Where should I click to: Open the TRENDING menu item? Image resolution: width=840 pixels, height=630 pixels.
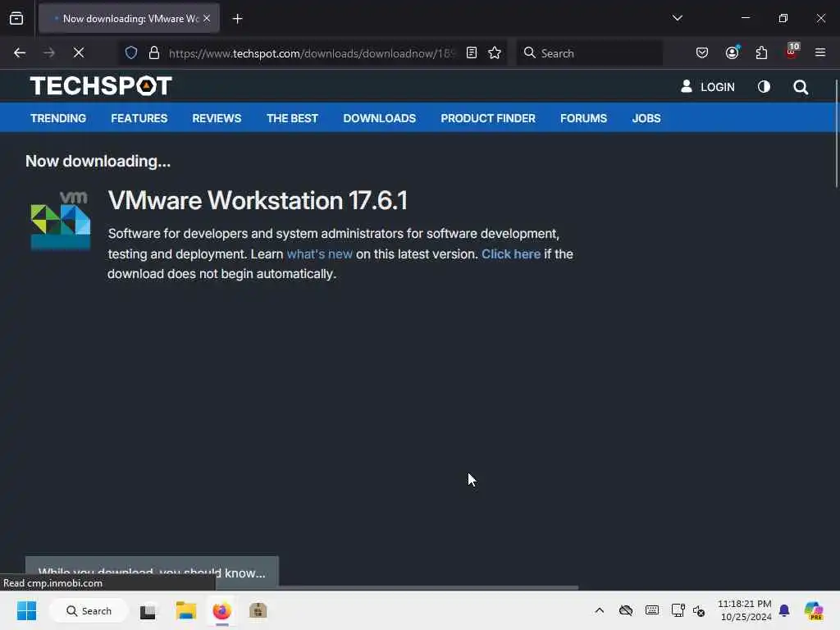58,118
